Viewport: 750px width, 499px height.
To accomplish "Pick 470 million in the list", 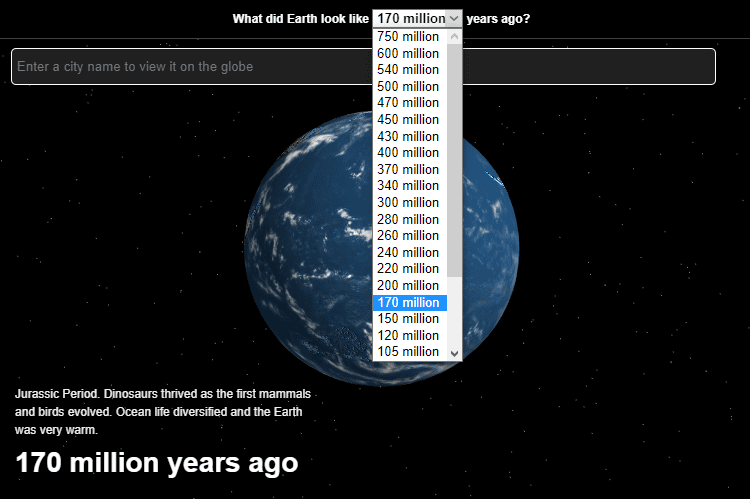I will [x=410, y=102].
